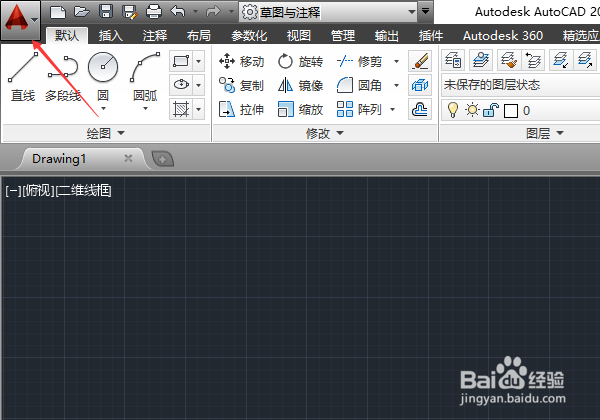Switch to the 注释 ribbon tab
The height and width of the screenshot is (420, 600).
tap(155, 36)
